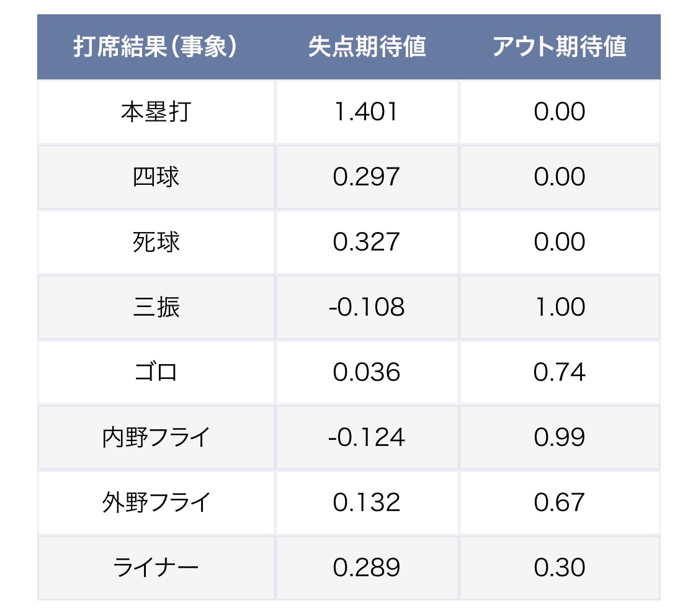This screenshot has height=616, width=698.
Task: Select the 四球 row label
Action: coord(156,177)
